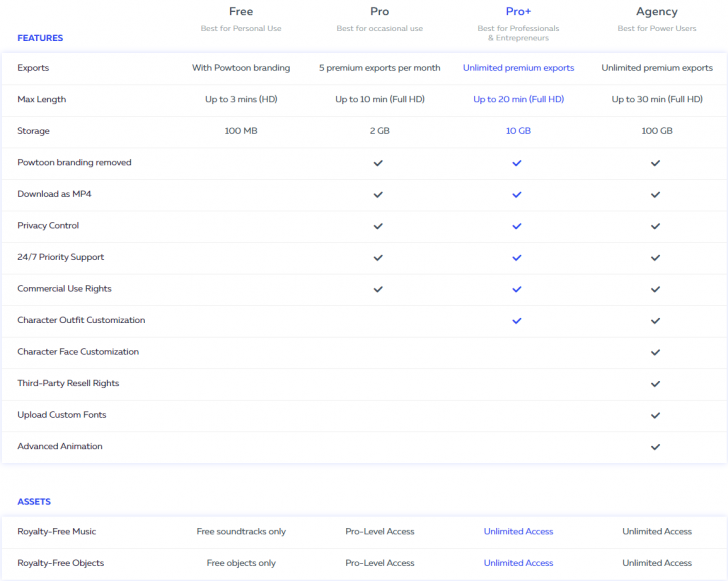
Task: Select the Pro+ plan column header
Action: 518,12
